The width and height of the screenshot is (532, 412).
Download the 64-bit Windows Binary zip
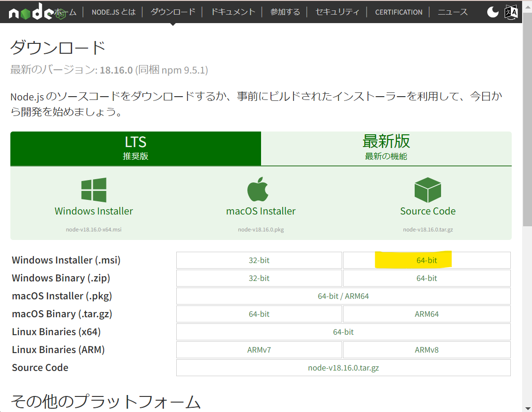pos(426,278)
